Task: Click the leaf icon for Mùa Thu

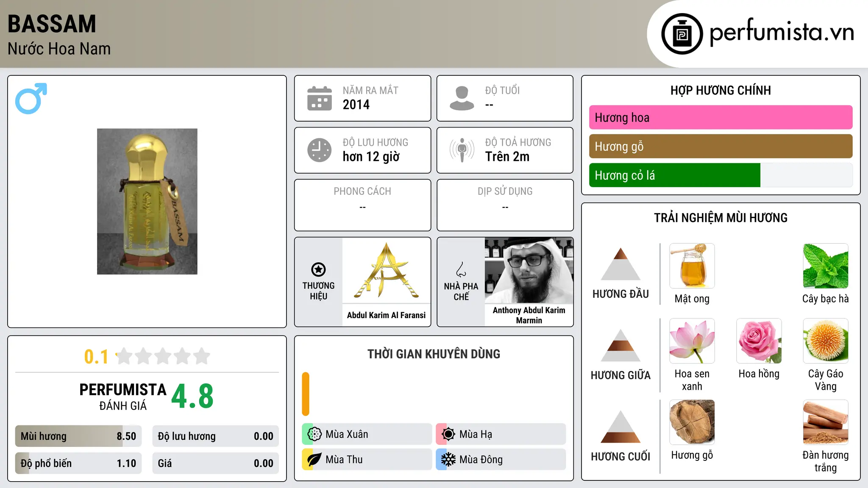Action: [x=314, y=460]
